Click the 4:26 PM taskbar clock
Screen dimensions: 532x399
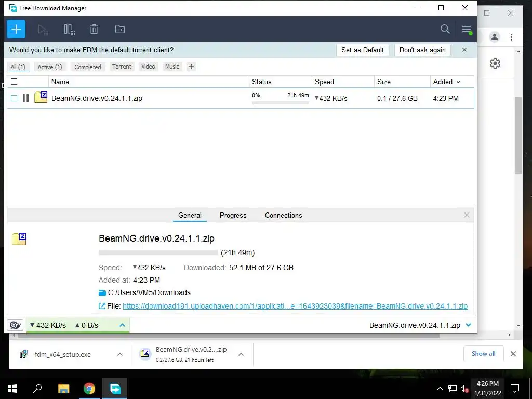click(x=488, y=389)
